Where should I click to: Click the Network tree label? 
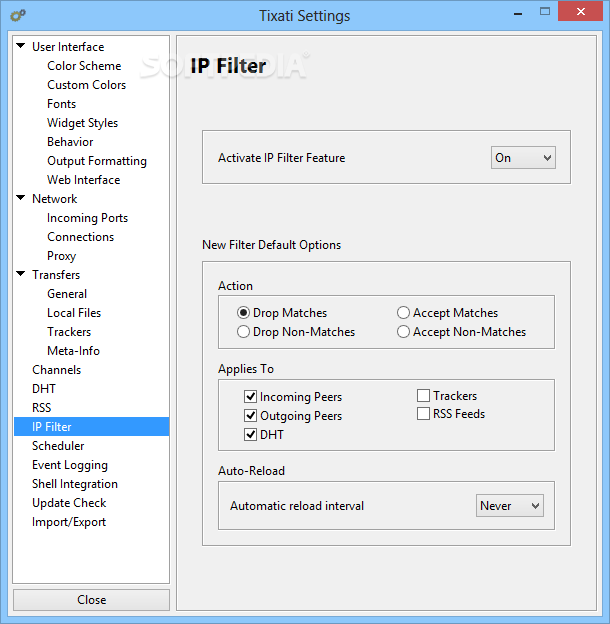click(x=55, y=199)
